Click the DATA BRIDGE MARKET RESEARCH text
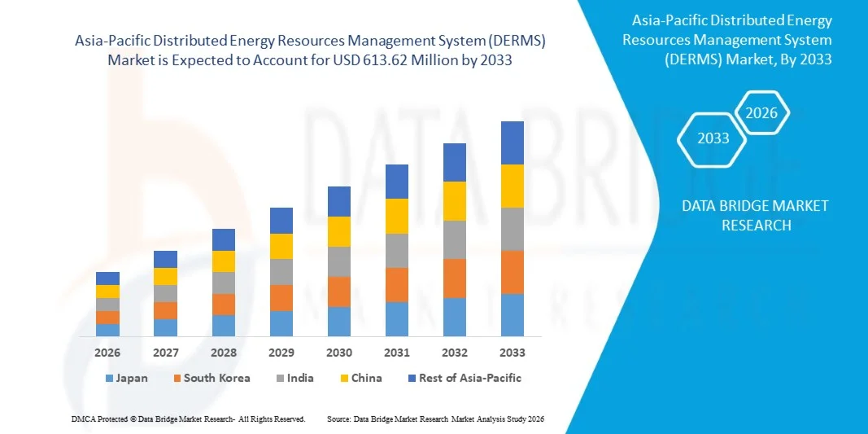Screen dimensions: 868x434 (x=756, y=216)
